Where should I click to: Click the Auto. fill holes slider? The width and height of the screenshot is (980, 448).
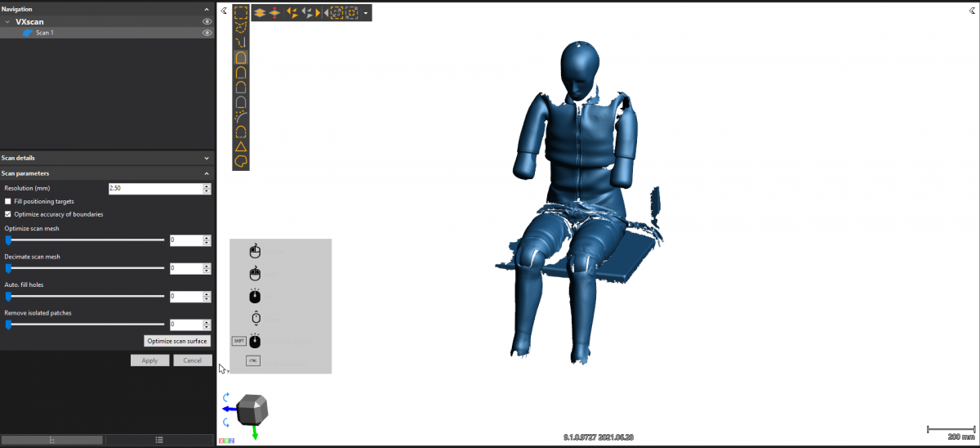86,297
